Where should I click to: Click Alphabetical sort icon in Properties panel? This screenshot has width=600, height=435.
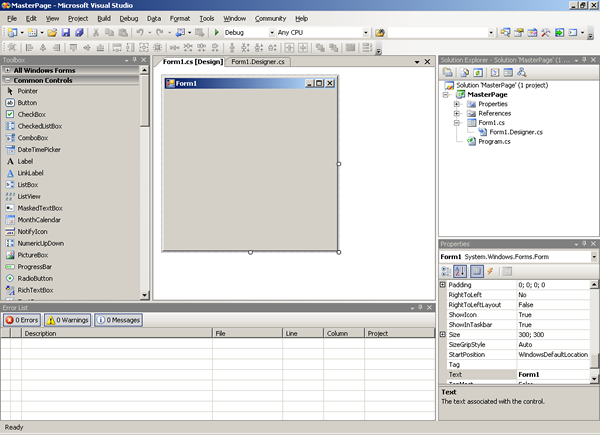point(460,271)
